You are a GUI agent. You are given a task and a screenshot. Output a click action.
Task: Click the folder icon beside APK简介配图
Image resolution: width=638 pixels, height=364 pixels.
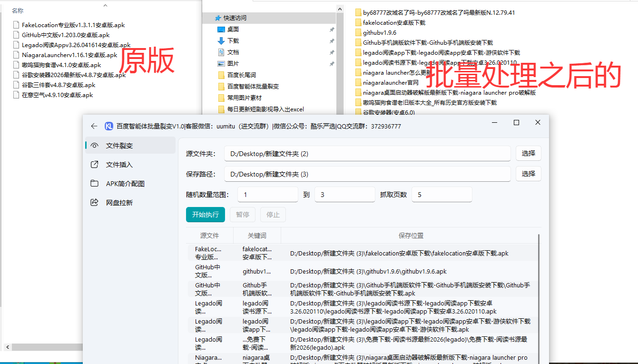click(95, 184)
